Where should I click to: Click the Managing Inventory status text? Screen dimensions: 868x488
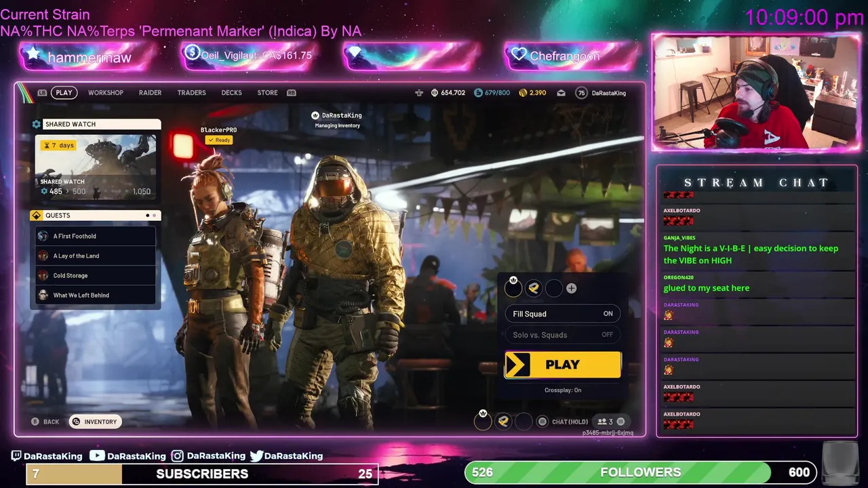(x=337, y=125)
